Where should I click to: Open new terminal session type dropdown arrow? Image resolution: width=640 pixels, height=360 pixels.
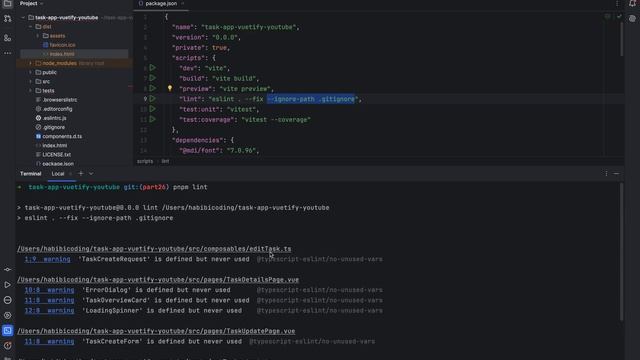click(x=91, y=174)
